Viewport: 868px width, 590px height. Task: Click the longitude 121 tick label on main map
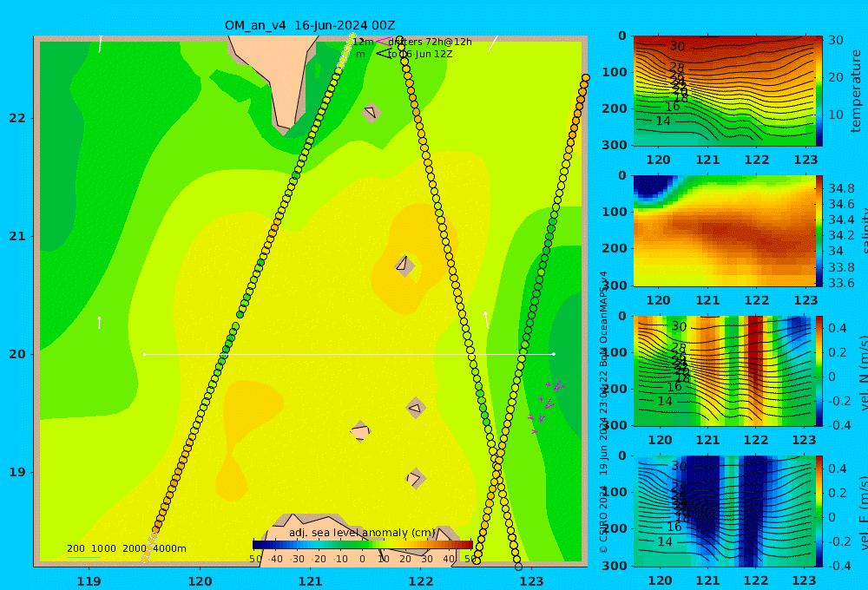click(311, 581)
